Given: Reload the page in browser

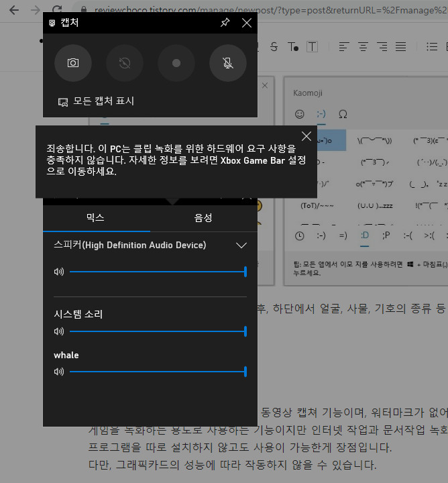Looking at the screenshot, I should [57, 9].
